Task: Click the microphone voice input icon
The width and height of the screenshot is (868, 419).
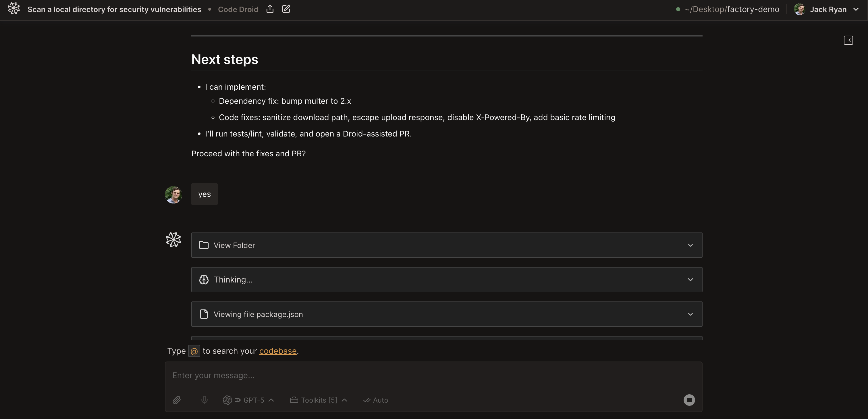Action: (204, 400)
